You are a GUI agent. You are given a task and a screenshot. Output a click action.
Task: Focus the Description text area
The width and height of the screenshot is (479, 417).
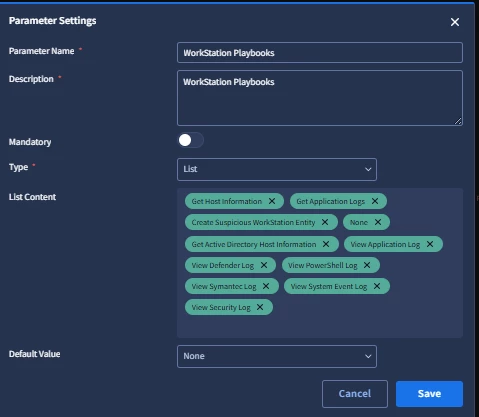pos(320,98)
